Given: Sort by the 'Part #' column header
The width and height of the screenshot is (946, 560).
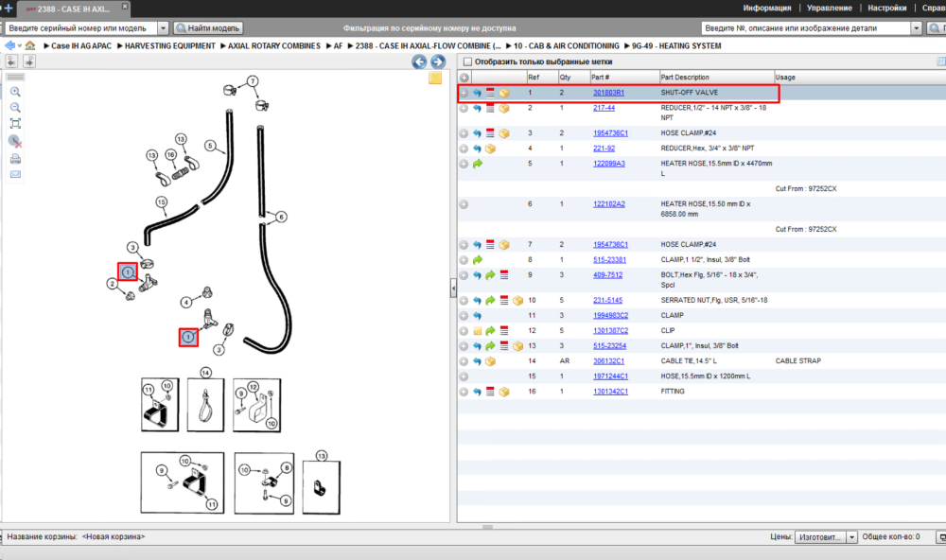Looking at the screenshot, I should (624, 78).
